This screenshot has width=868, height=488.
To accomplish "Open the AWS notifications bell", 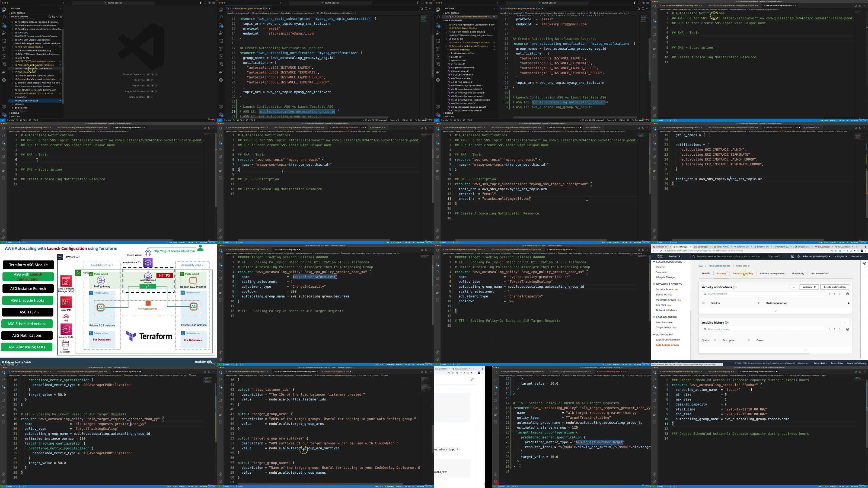I will coord(799,256).
